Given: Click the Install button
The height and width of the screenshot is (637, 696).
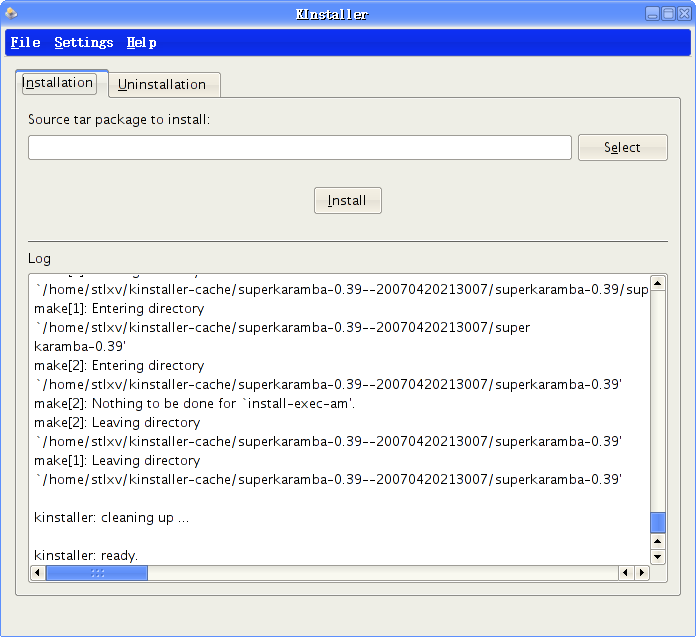Looking at the screenshot, I should [x=348, y=200].
